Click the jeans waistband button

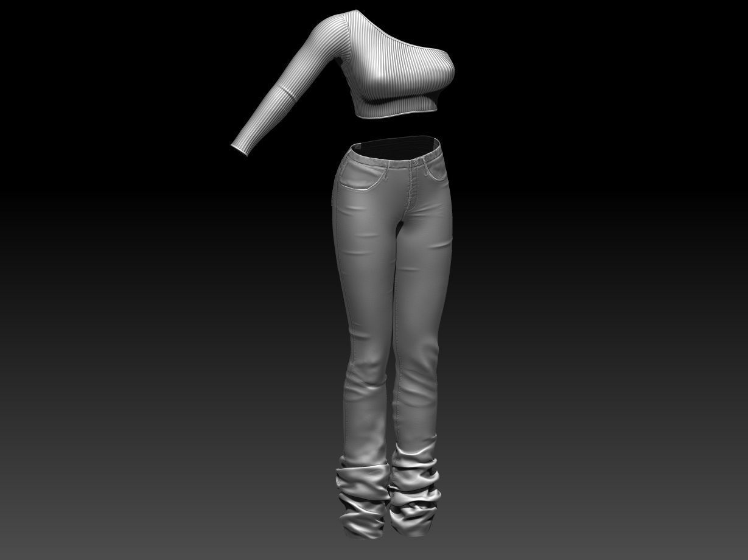pyautogui.click(x=416, y=163)
